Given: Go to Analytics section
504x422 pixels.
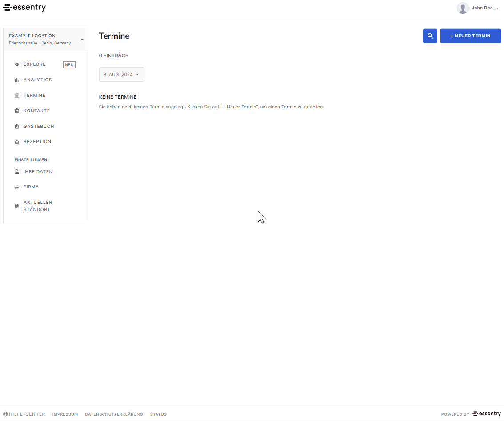Looking at the screenshot, I should point(38,80).
